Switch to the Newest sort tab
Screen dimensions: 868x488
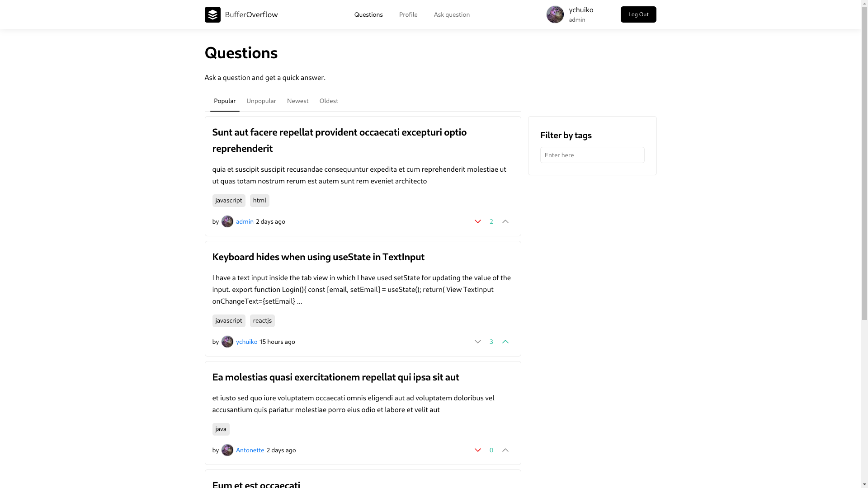pos(298,101)
